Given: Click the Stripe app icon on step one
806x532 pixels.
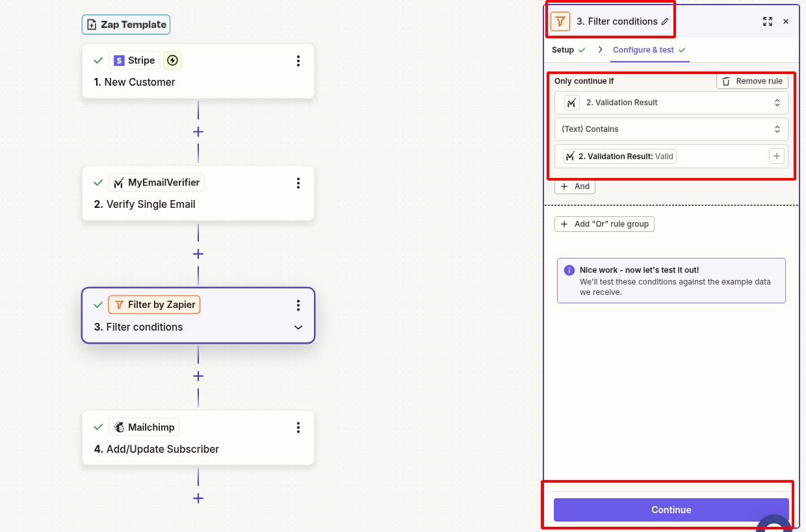Looking at the screenshot, I should tap(120, 60).
